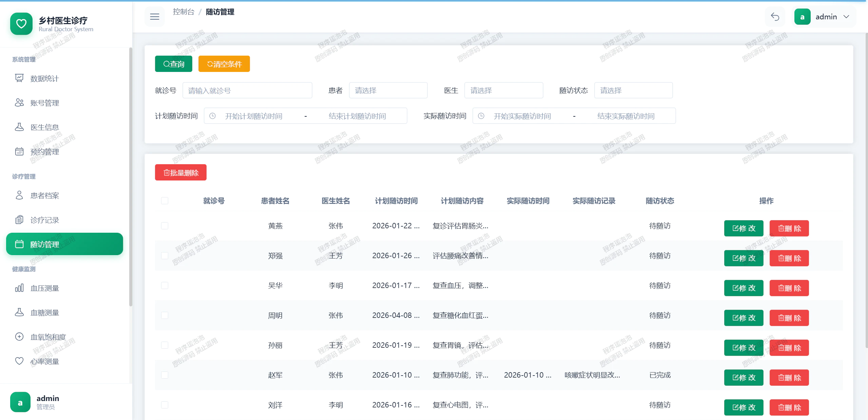Check the row checkbox for 孙丽
Image resolution: width=868 pixels, height=420 pixels.
(x=165, y=345)
